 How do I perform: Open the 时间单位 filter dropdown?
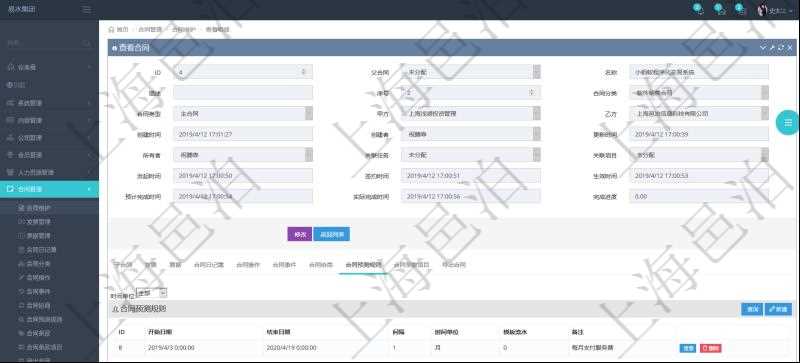coord(152,293)
